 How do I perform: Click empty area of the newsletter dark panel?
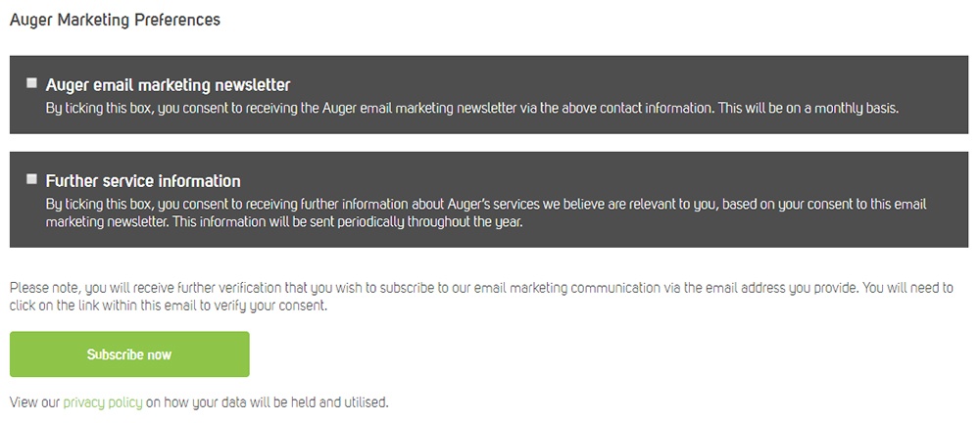click(625, 75)
